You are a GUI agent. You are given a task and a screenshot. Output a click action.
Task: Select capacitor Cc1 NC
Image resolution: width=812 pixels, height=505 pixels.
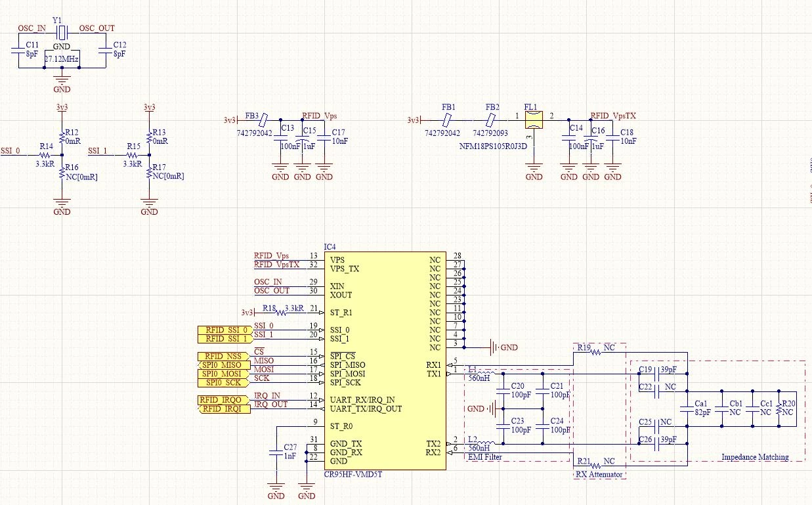point(752,408)
